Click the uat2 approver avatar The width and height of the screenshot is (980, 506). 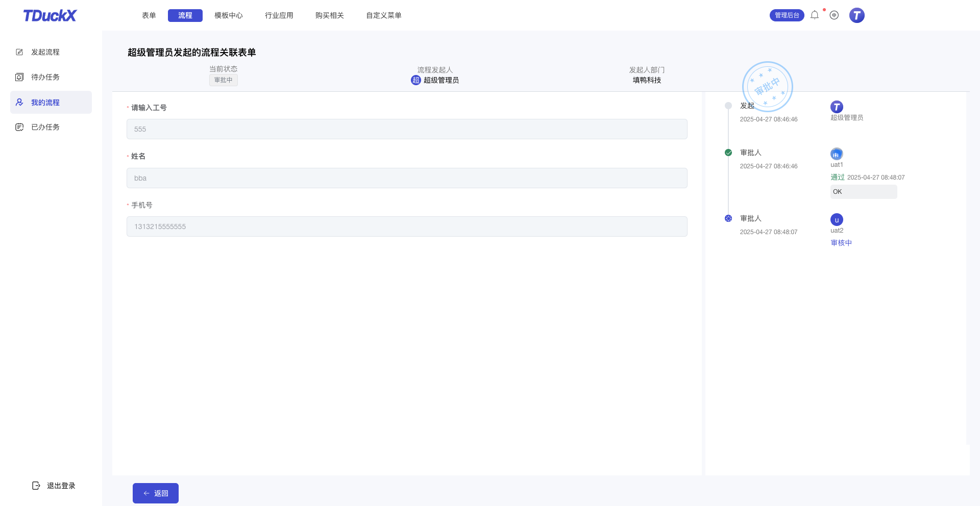(x=837, y=220)
